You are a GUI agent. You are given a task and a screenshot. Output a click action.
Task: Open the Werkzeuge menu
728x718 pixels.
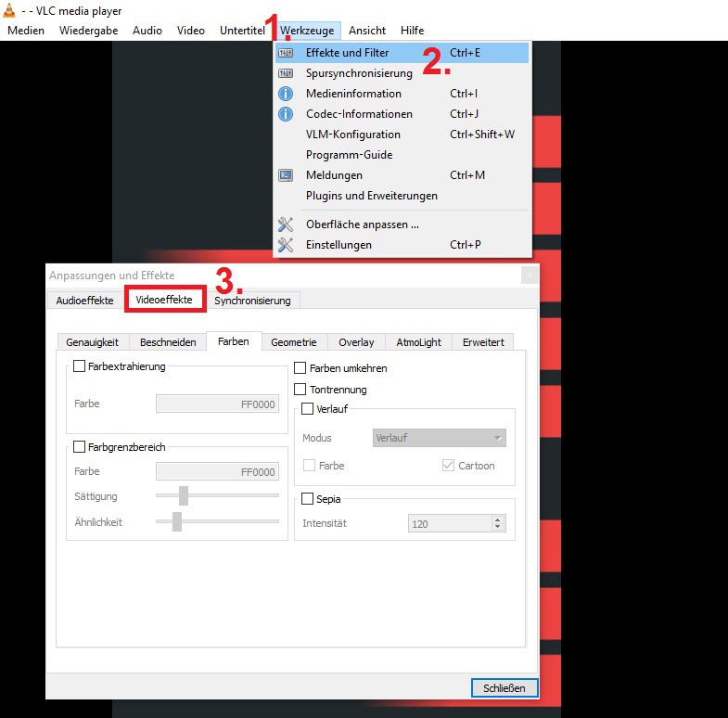point(307,31)
